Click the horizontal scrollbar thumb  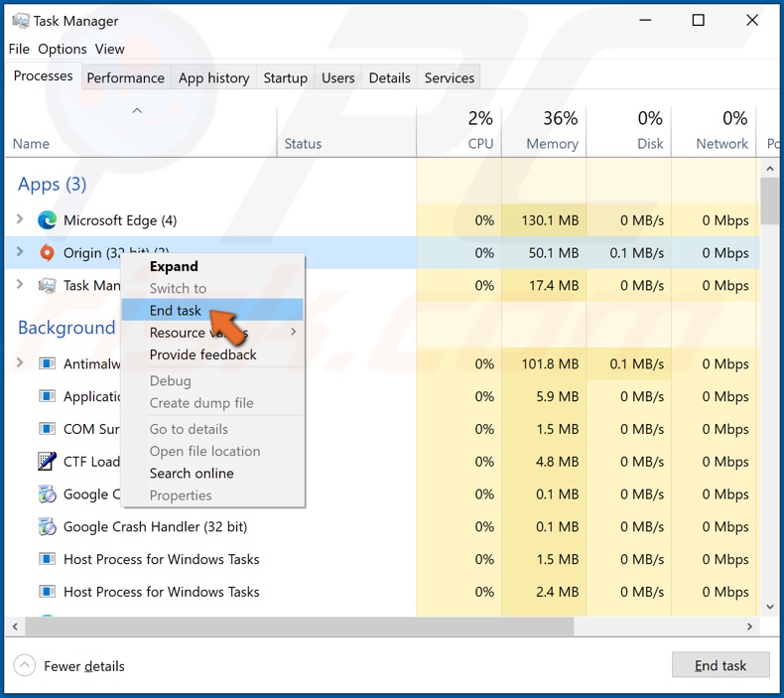[298, 628]
